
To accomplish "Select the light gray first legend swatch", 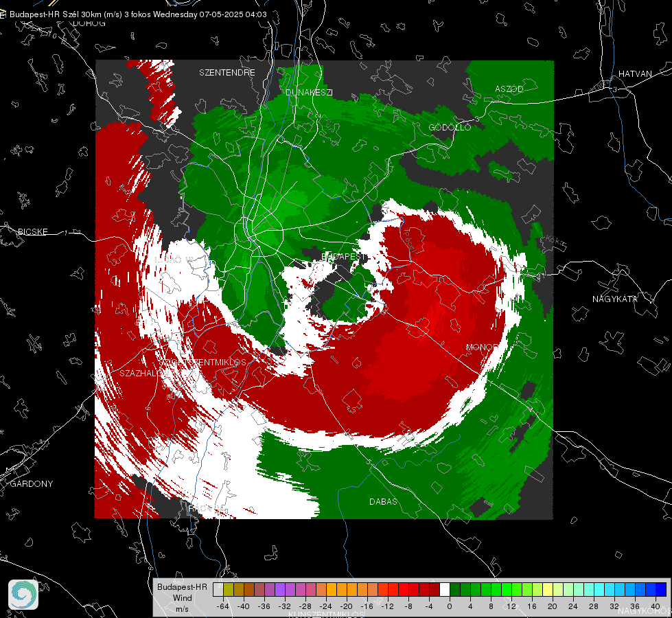I will [x=218, y=589].
